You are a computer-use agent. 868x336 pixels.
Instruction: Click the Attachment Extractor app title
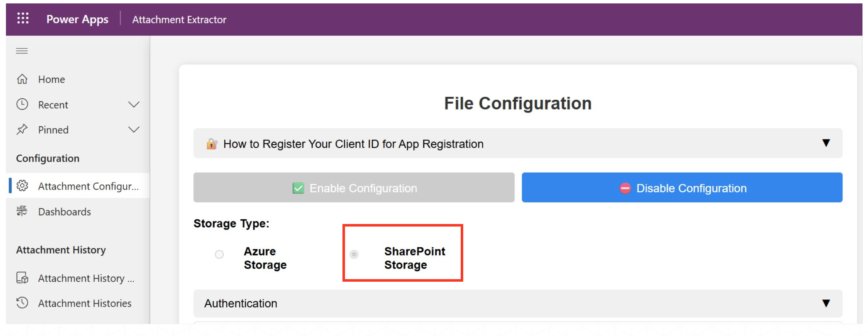click(179, 20)
